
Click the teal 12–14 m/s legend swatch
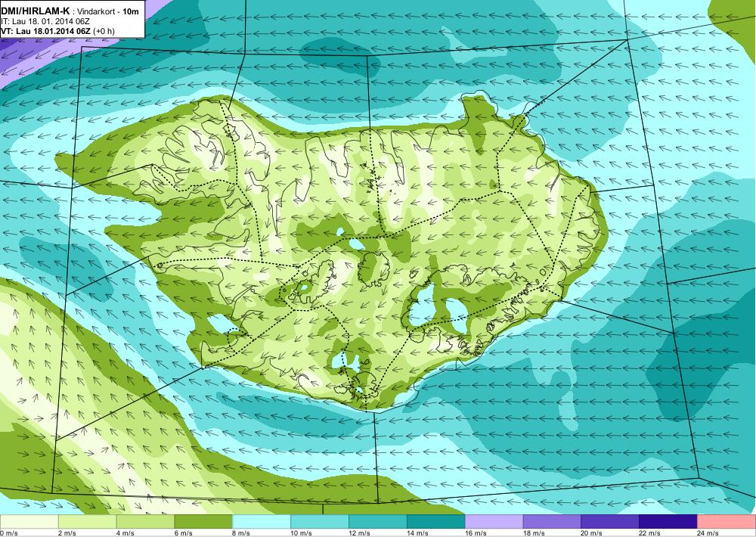click(x=377, y=522)
